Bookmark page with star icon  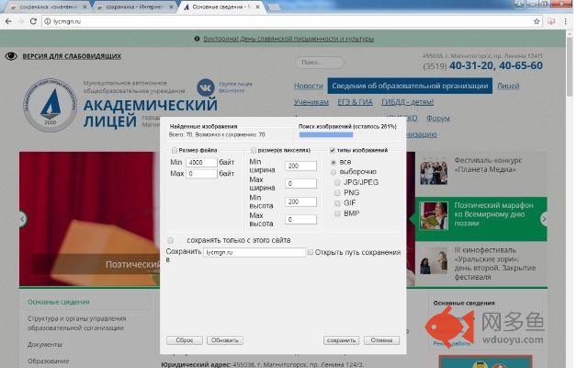pyautogui.click(x=537, y=21)
